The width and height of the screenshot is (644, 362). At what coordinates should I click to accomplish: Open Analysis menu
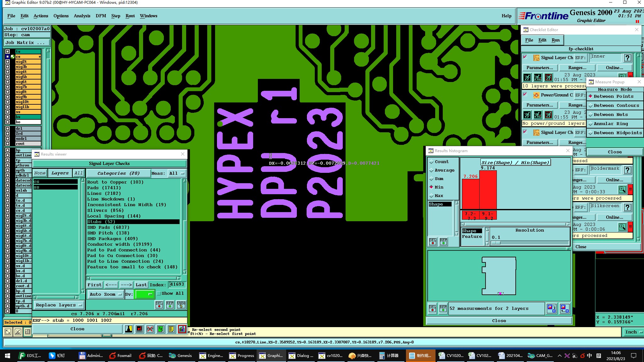(x=82, y=16)
